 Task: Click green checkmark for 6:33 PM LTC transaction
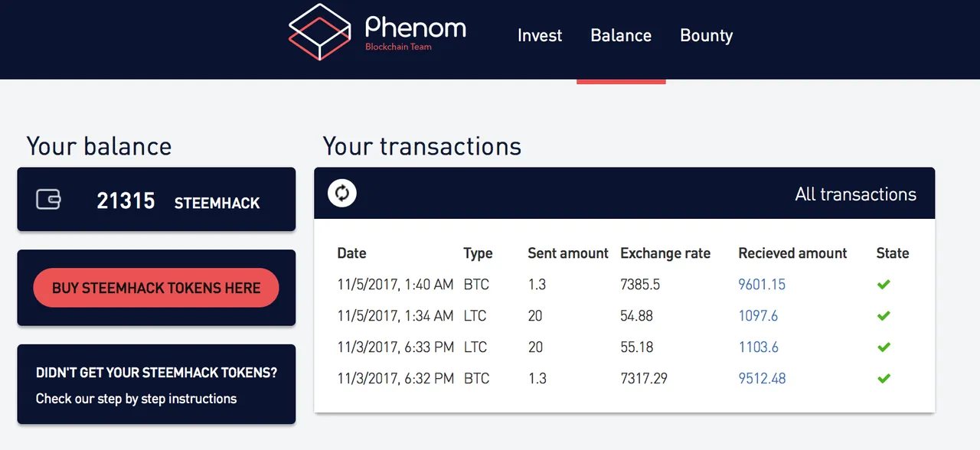(884, 347)
